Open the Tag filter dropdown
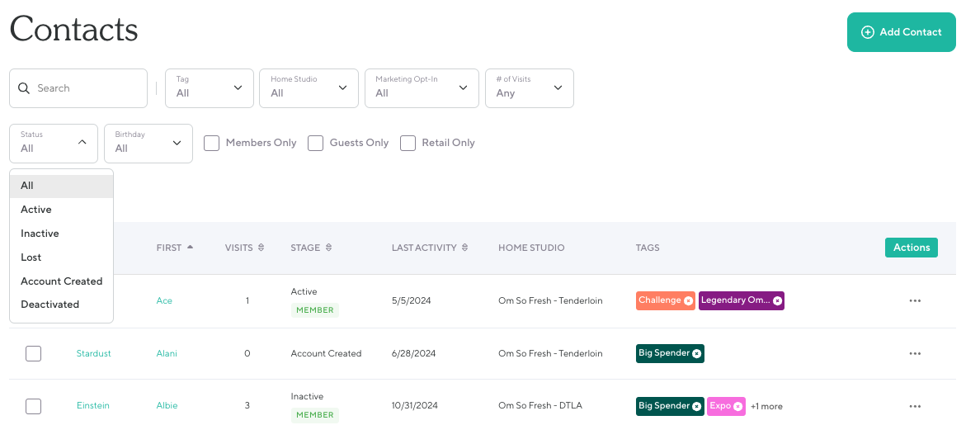The height and width of the screenshot is (425, 980). (x=210, y=87)
